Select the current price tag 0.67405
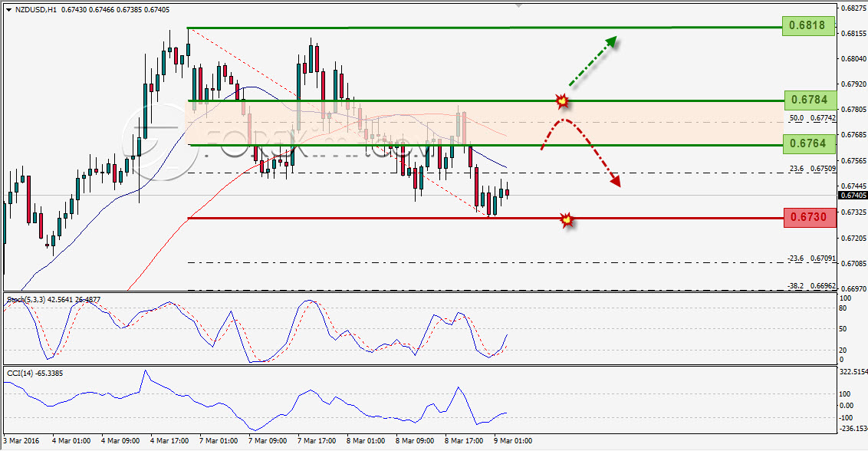This screenshot has height=451, width=868. click(853, 196)
